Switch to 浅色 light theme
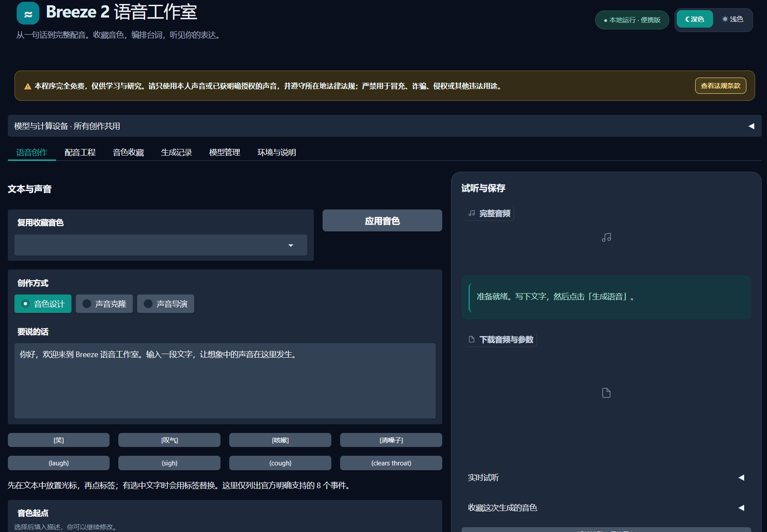This screenshot has height=532, width=767. pos(732,19)
